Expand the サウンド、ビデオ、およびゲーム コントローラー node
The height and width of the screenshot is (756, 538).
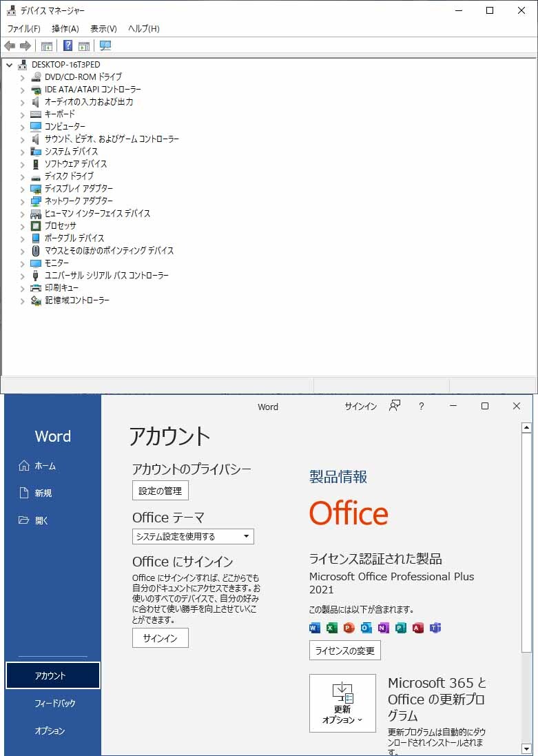tap(22, 139)
